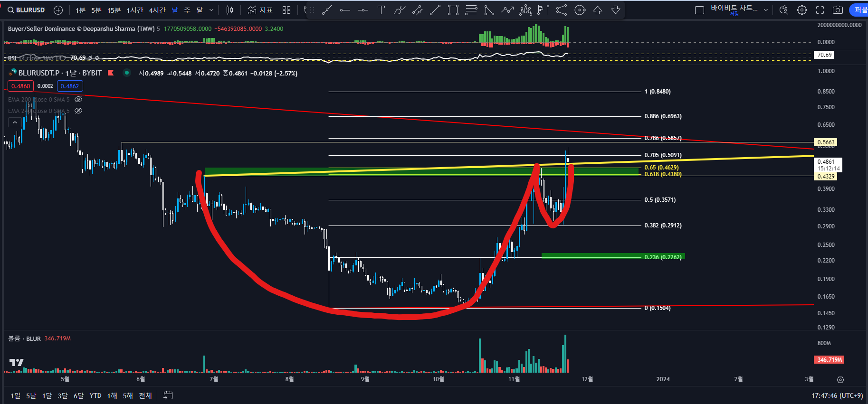This screenshot has width=868, height=404.
Task: Click the blue 퍼블 publish button
Action: pos(859,10)
